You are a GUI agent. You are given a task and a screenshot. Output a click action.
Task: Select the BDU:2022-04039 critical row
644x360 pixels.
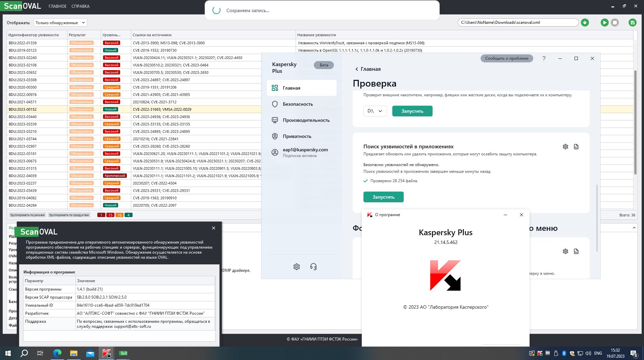134,176
